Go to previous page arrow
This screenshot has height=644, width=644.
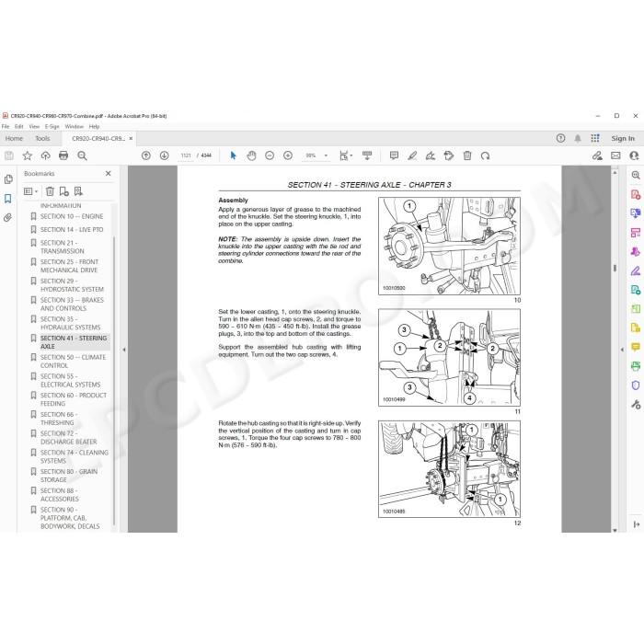click(x=145, y=155)
